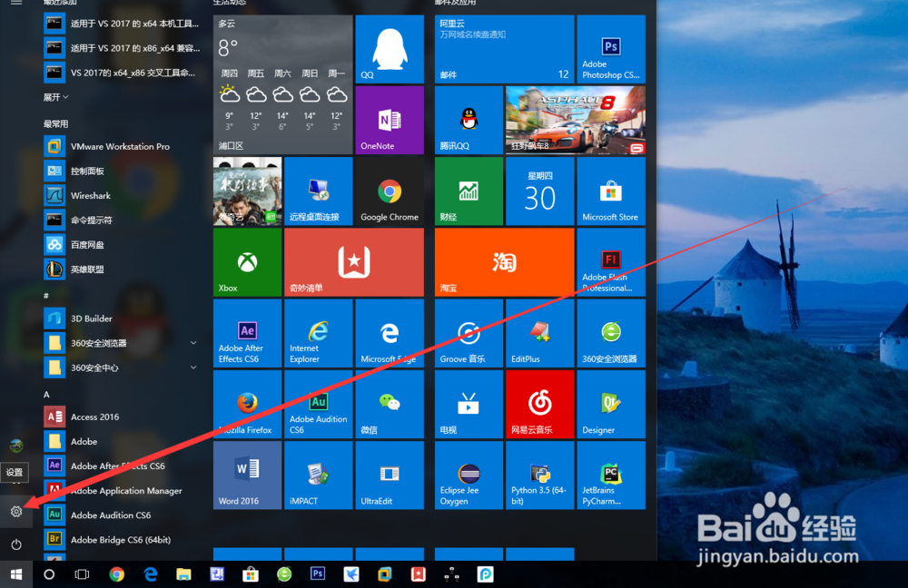Open the Eclipse Jee Oxygen tile

[469, 475]
